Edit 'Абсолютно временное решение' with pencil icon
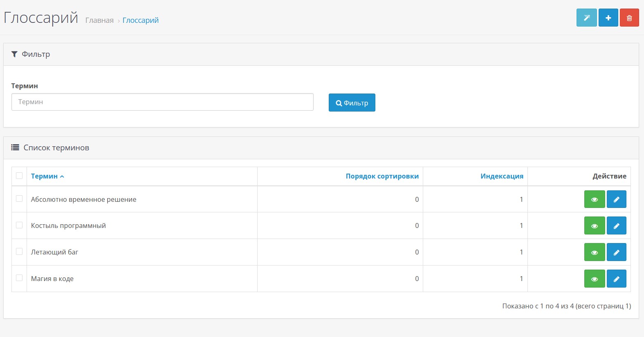Viewport: 644px width, 337px height. point(616,199)
